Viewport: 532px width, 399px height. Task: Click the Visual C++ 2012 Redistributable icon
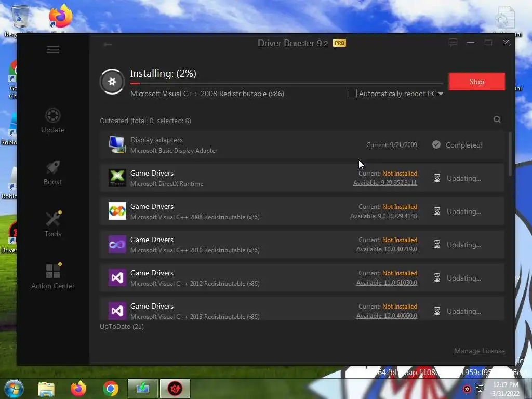(117, 277)
